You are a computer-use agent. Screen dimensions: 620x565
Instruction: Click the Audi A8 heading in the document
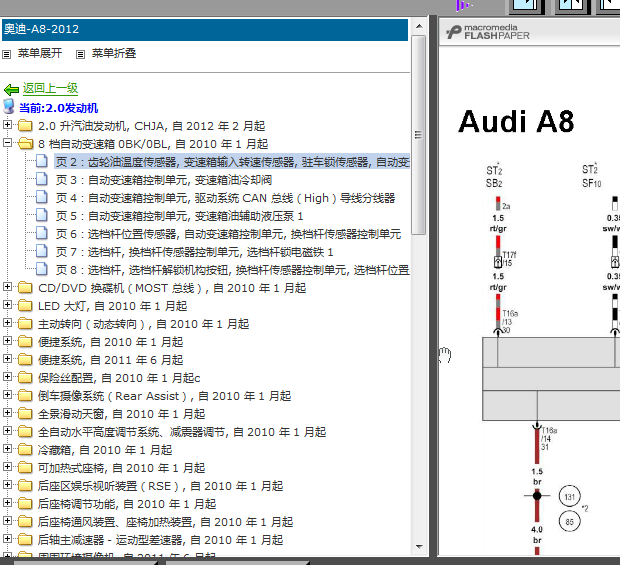[x=516, y=121]
